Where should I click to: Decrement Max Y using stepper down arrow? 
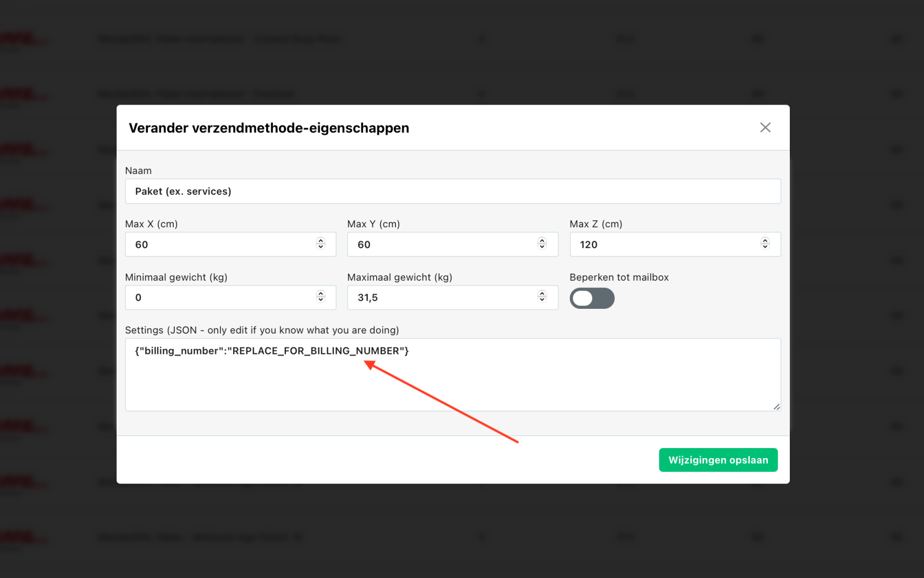click(542, 247)
